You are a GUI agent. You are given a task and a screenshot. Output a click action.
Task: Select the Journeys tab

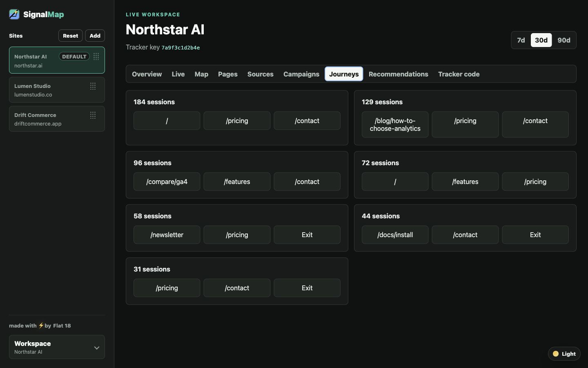[344, 74]
